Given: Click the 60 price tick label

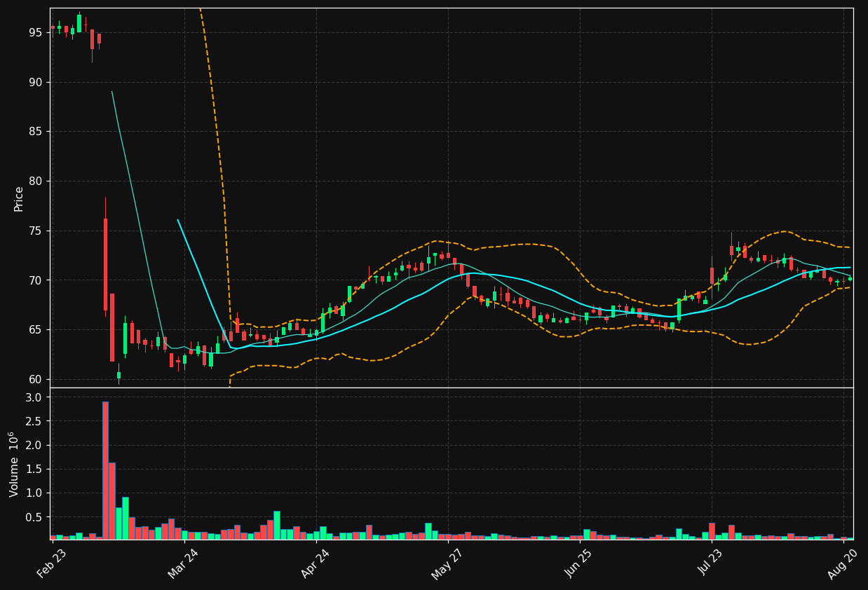Looking at the screenshot, I should coord(36,380).
